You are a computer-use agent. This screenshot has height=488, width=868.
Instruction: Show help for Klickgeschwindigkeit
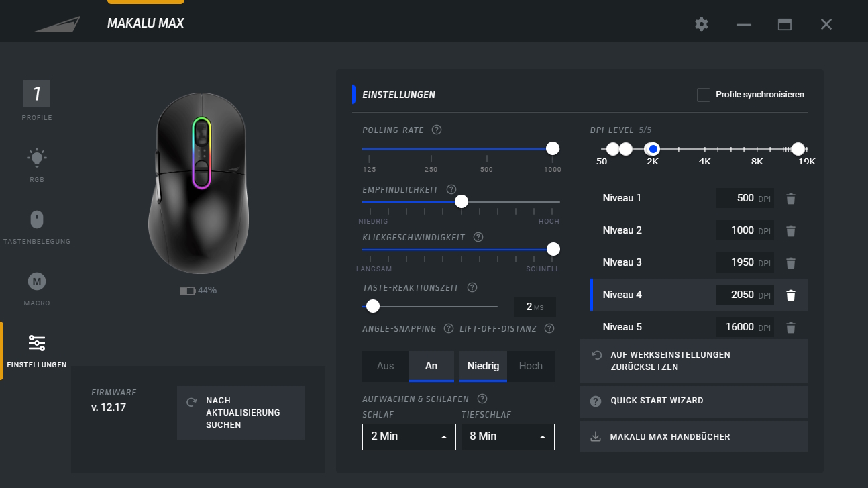[478, 237]
